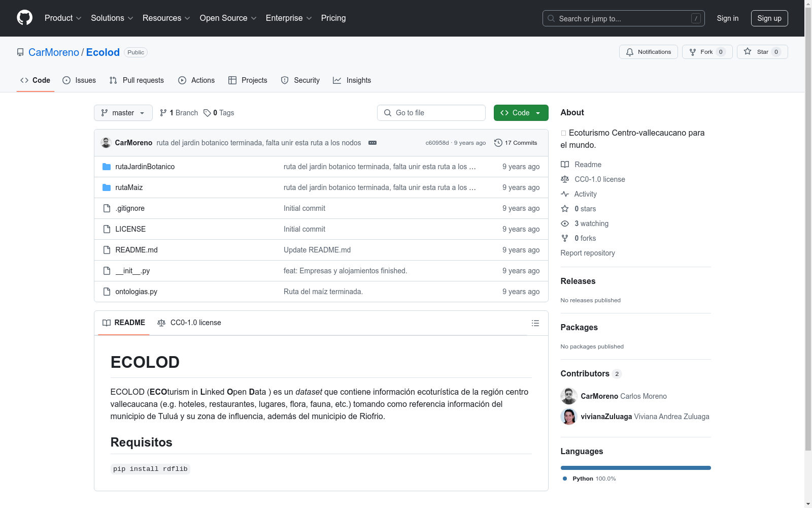Screen dimensions: 812x508
Task: Open the Pull requests tab
Action: (x=137, y=80)
